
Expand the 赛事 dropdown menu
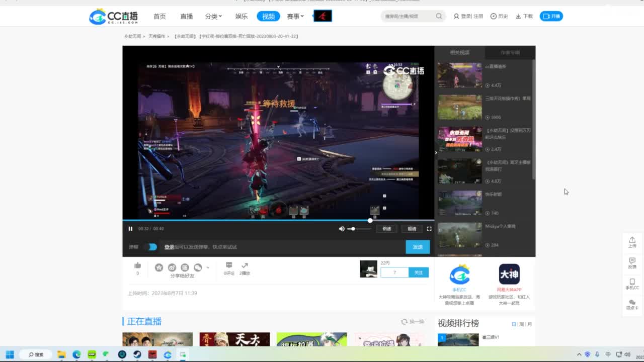pos(295,16)
